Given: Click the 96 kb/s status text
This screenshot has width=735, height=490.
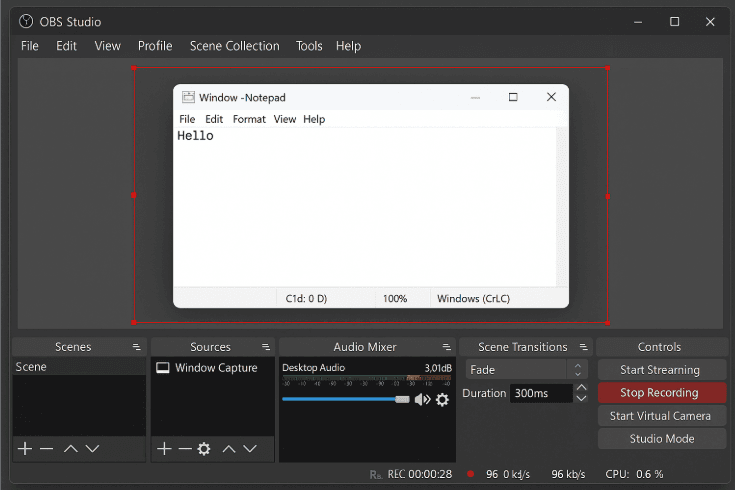Looking at the screenshot, I should pyautogui.click(x=568, y=475).
